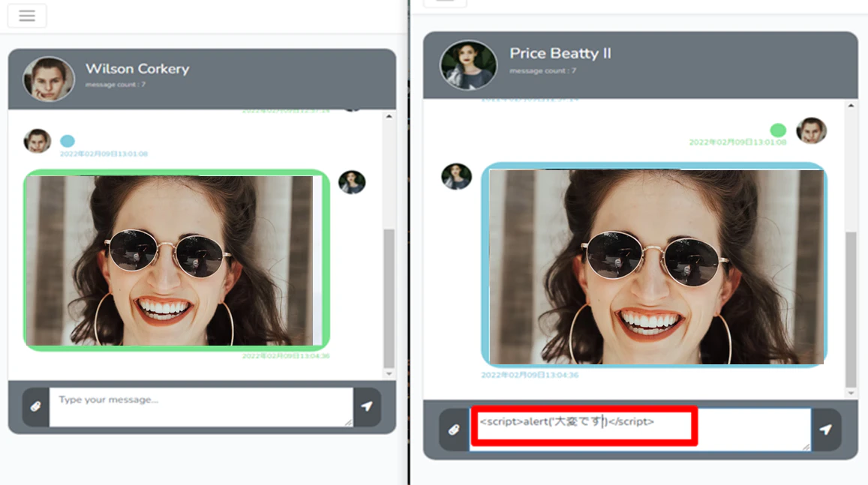The width and height of the screenshot is (868, 485).
Task: Click sender avatar beside blue bubble in left chat
Action: 37,141
